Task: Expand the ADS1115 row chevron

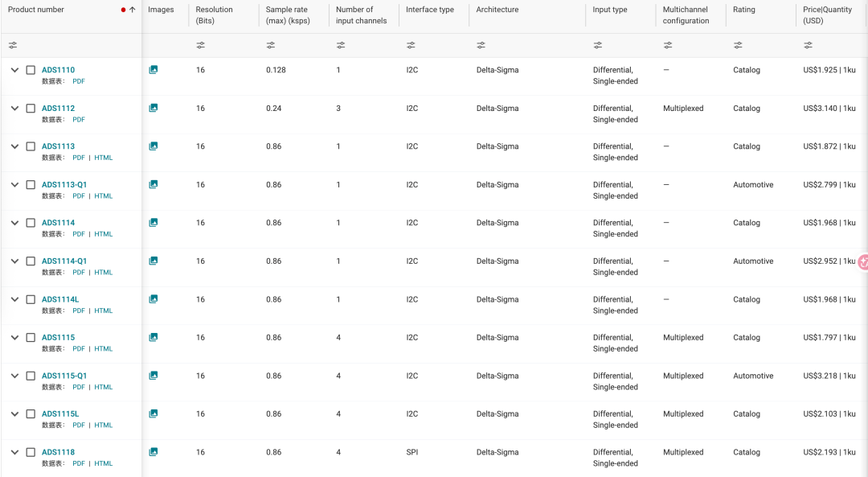Action: [15, 337]
